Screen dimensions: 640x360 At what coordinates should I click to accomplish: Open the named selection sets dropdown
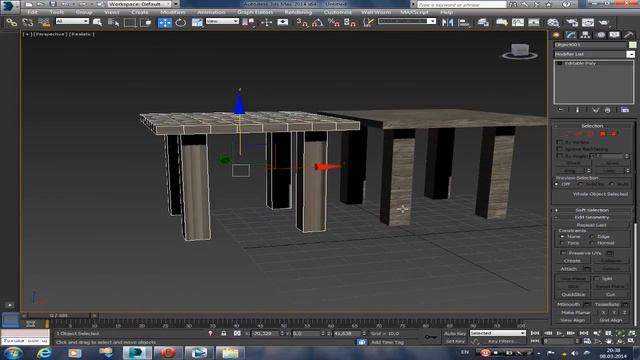click(407, 21)
